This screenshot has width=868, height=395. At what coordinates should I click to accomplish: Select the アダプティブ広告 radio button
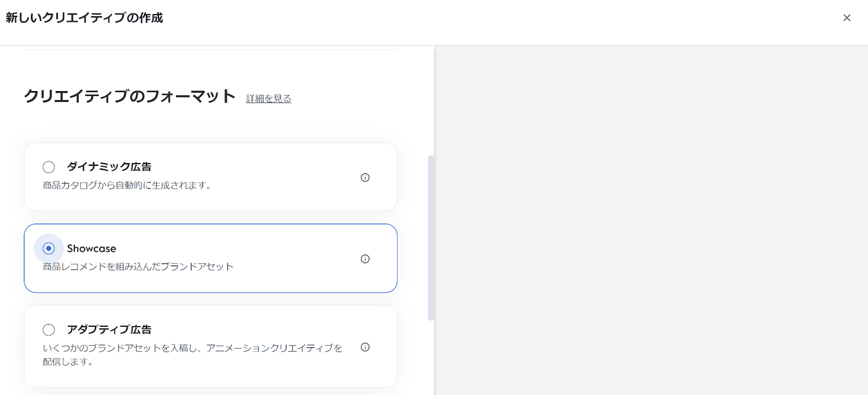(x=49, y=329)
